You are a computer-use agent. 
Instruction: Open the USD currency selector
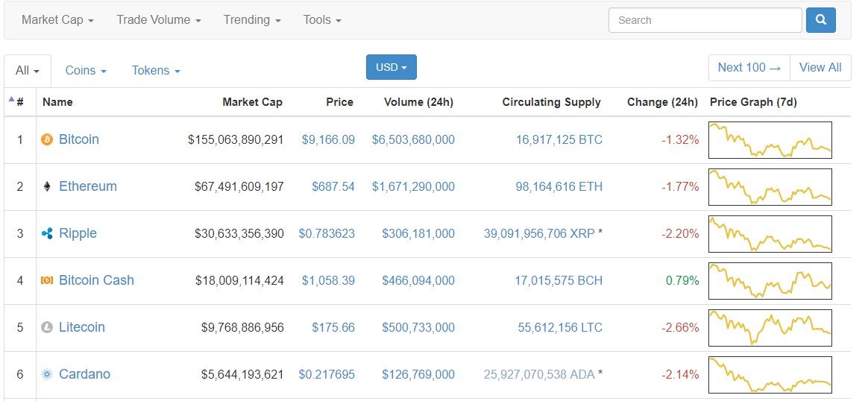391,67
